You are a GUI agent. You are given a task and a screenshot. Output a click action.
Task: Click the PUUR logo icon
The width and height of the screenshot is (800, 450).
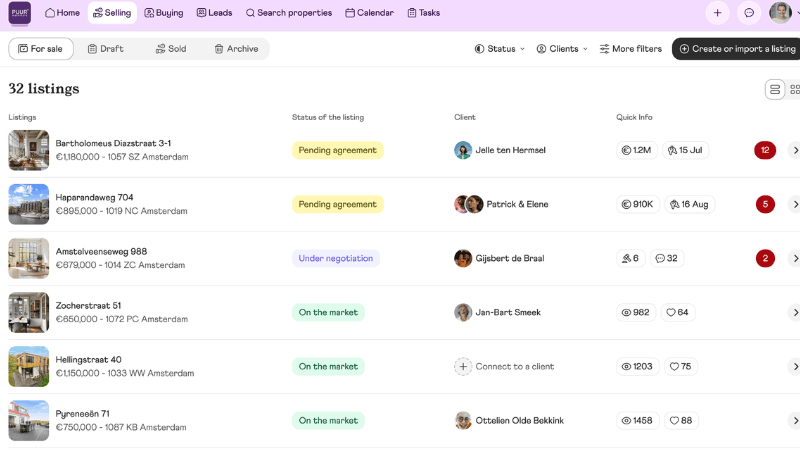tap(19, 13)
